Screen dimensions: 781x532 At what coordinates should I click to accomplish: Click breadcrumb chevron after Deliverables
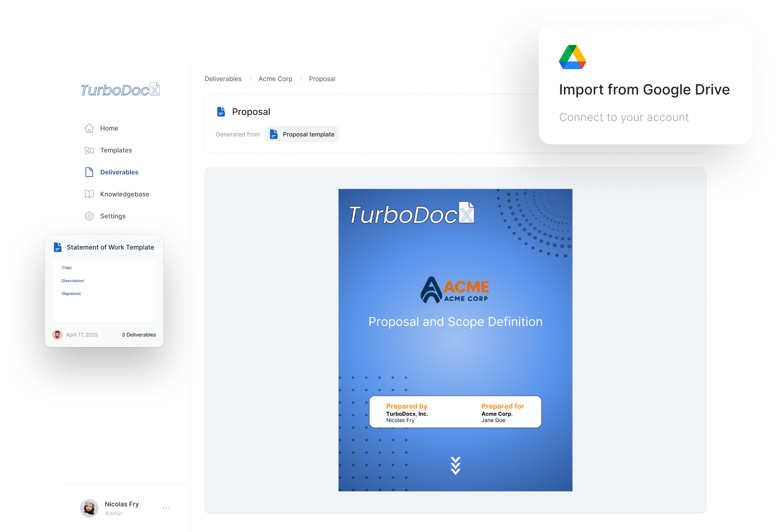250,79
